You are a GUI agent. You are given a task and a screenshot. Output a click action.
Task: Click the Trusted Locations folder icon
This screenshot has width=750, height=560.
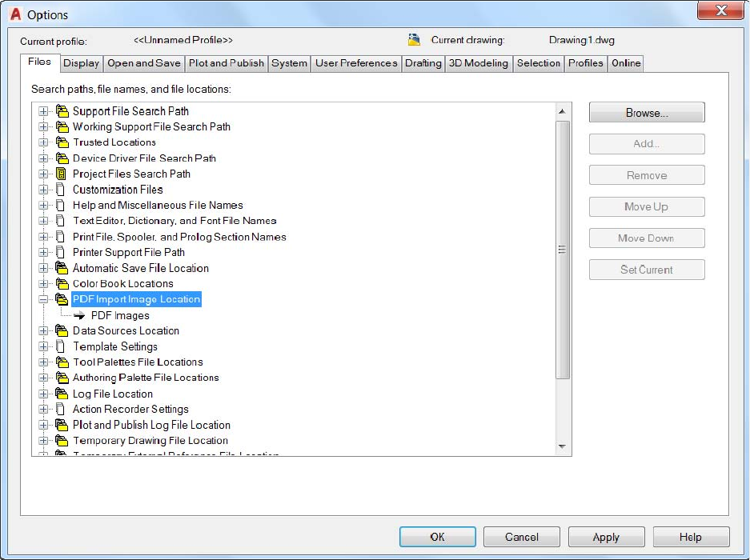[62, 142]
